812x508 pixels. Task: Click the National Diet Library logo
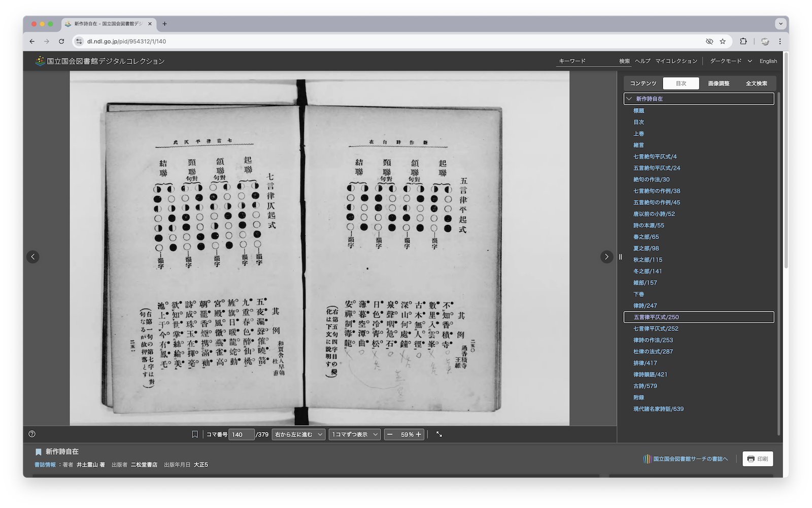coord(100,61)
